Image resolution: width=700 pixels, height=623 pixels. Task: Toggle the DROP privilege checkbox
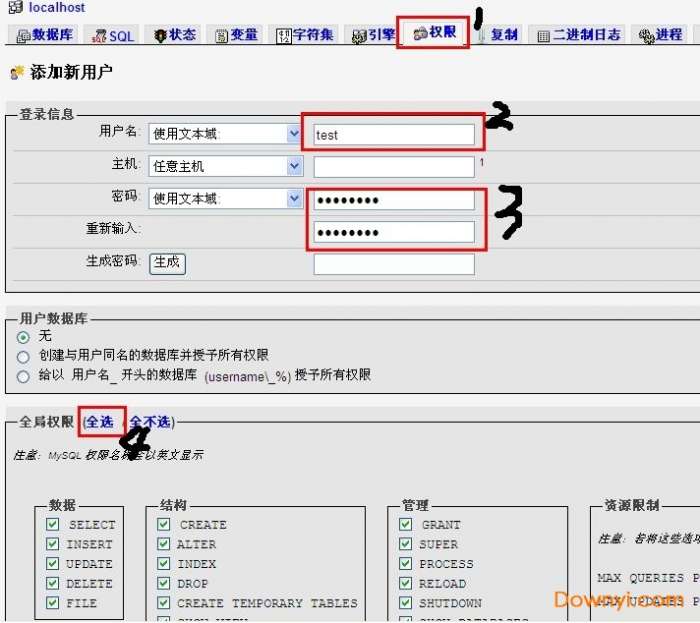164,583
